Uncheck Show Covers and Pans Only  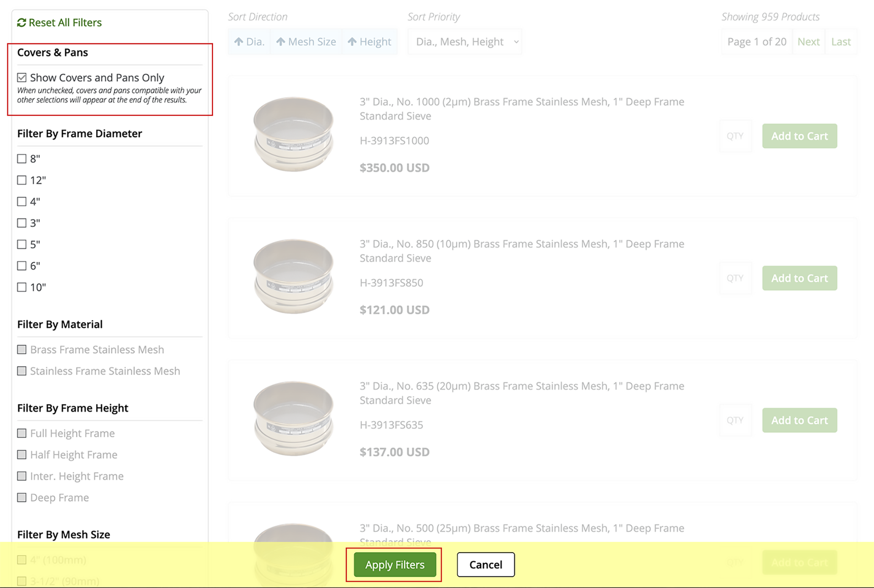(22, 78)
